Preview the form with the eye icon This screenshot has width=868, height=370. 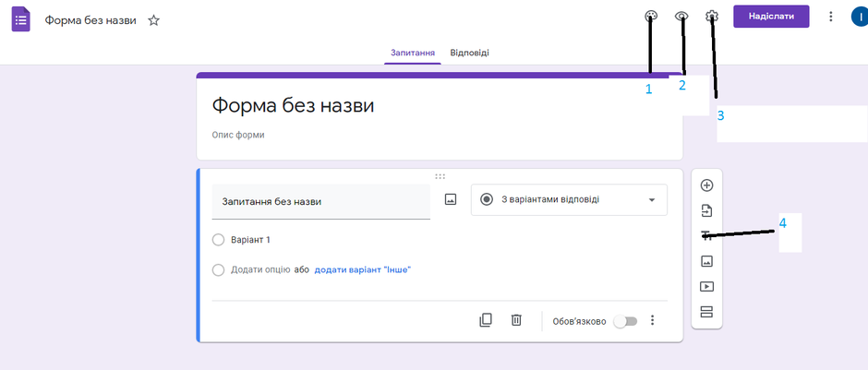click(x=681, y=17)
